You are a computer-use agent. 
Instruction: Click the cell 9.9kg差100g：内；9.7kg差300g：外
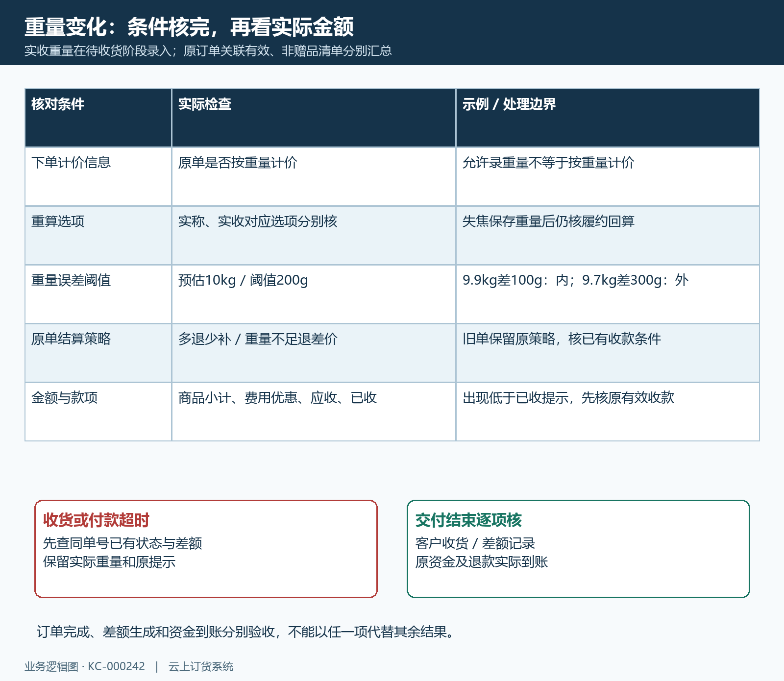pos(608,294)
